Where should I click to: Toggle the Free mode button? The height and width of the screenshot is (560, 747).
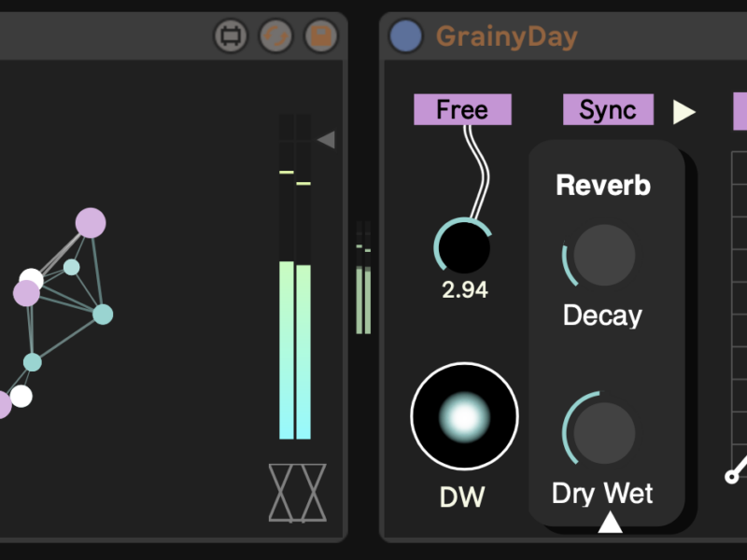pyautogui.click(x=462, y=109)
